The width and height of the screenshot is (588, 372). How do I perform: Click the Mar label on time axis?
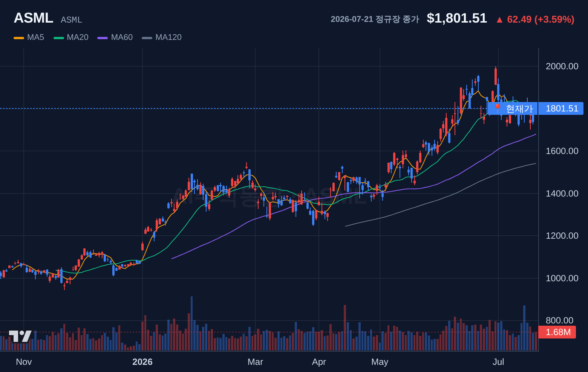pyautogui.click(x=255, y=362)
